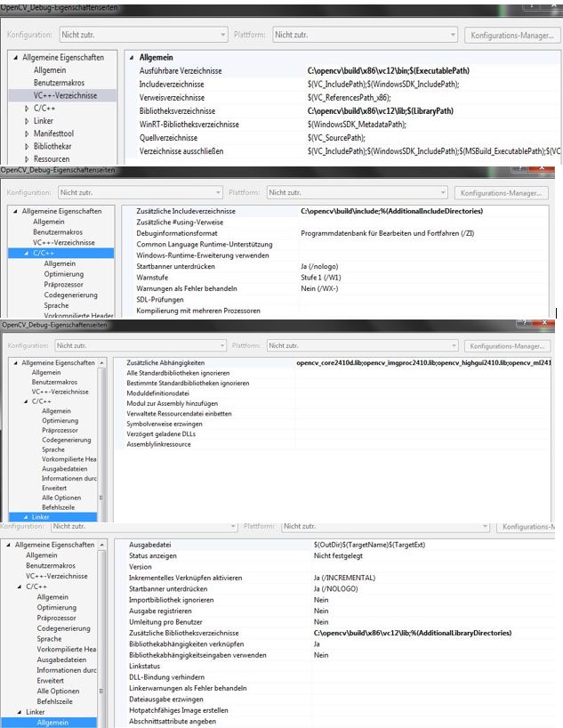Select the Bibliotheksverzeichnisse property row
The height and width of the screenshot is (728, 563).
342,111
